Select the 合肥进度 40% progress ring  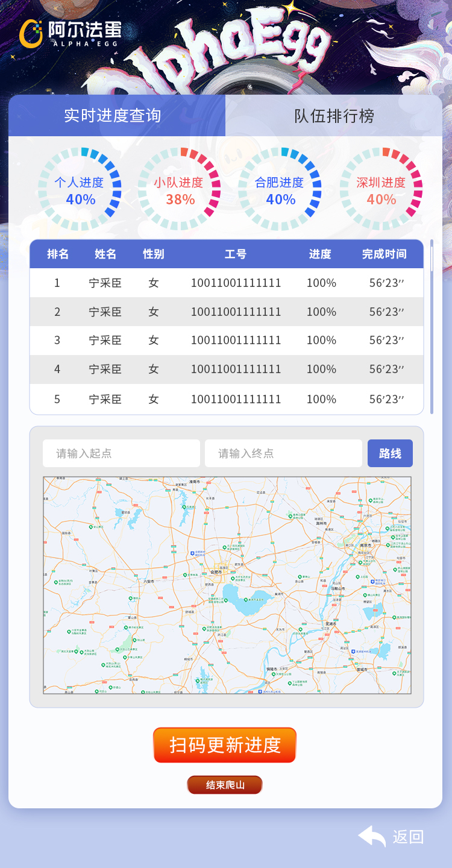280,189
